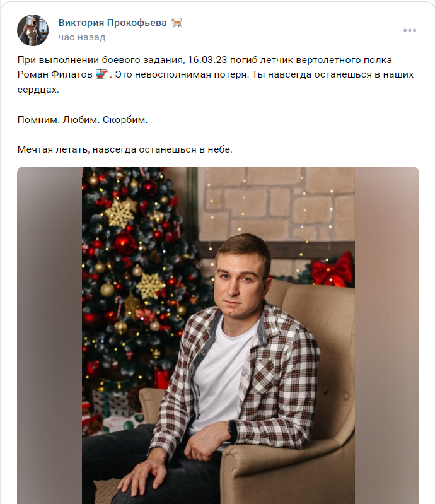Click the black wristwatch in the photo
This screenshot has height=504, width=435.
[x=232, y=431]
